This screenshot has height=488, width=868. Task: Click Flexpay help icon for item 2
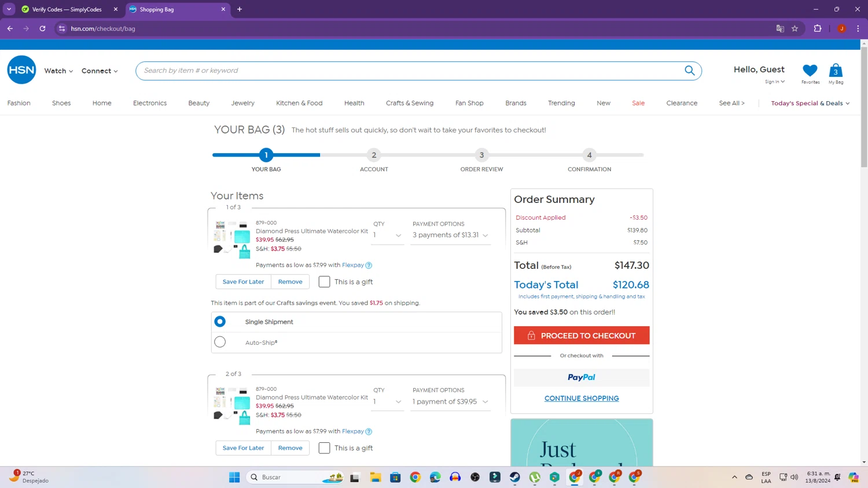pos(369,431)
